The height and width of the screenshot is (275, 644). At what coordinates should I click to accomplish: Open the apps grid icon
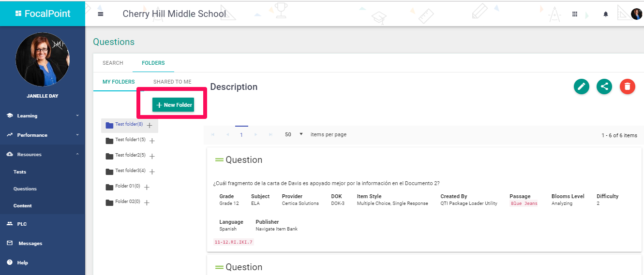(575, 14)
